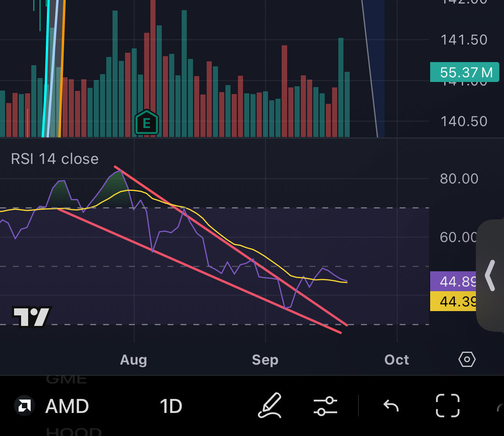Tap the undo arrow icon
504x436 pixels.
[391, 406]
